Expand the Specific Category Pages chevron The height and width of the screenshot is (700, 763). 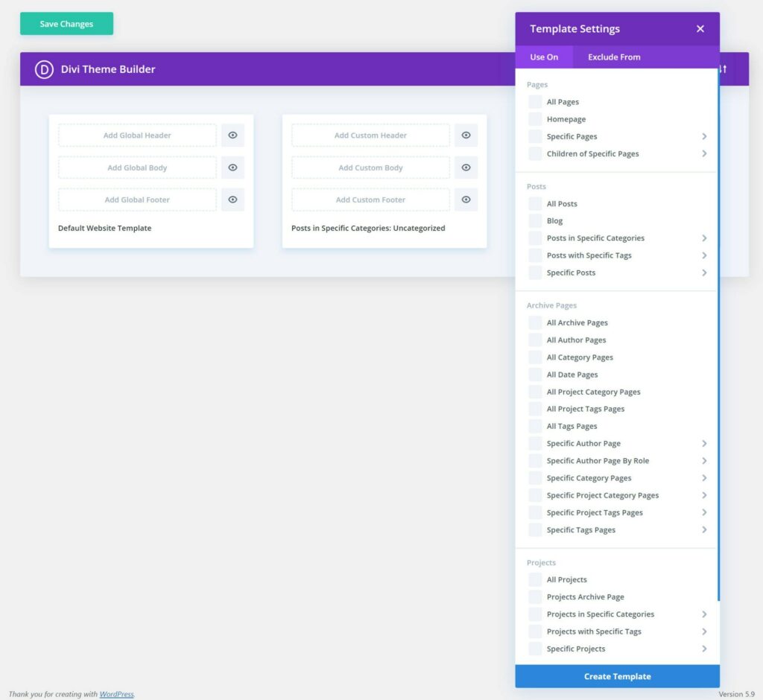(704, 478)
